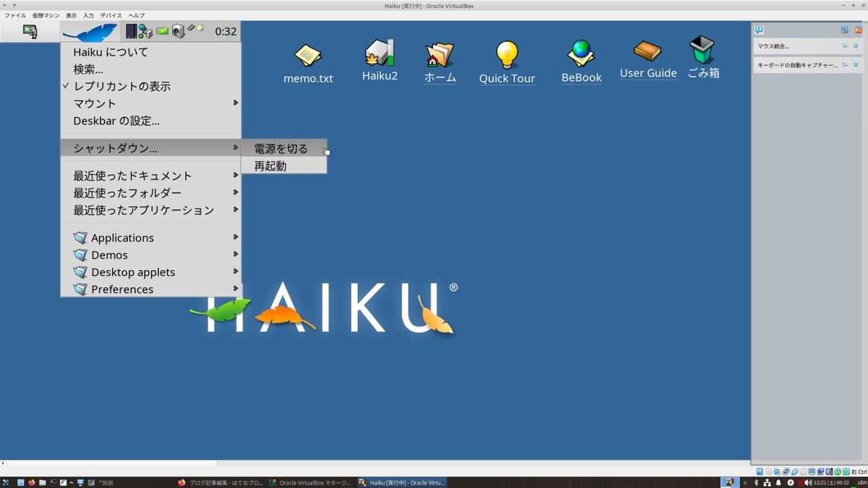The height and width of the screenshot is (488, 868).
Task: Open the memo.txt desktop file
Action: [308, 64]
